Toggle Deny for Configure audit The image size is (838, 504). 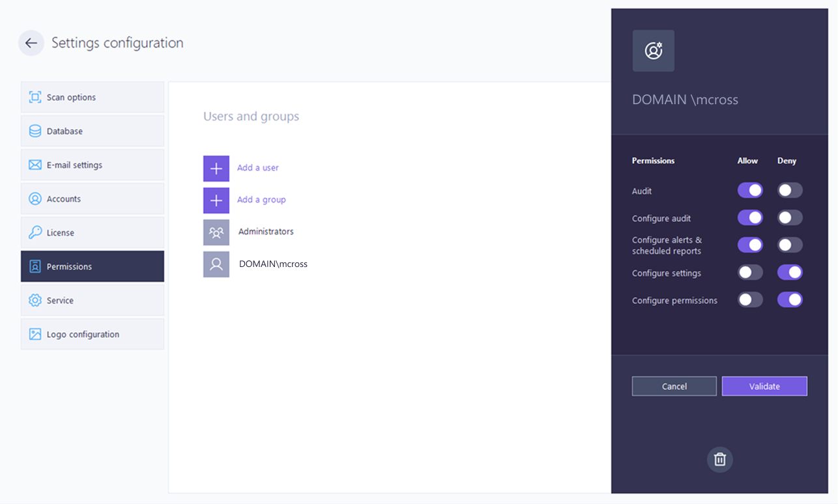point(790,217)
